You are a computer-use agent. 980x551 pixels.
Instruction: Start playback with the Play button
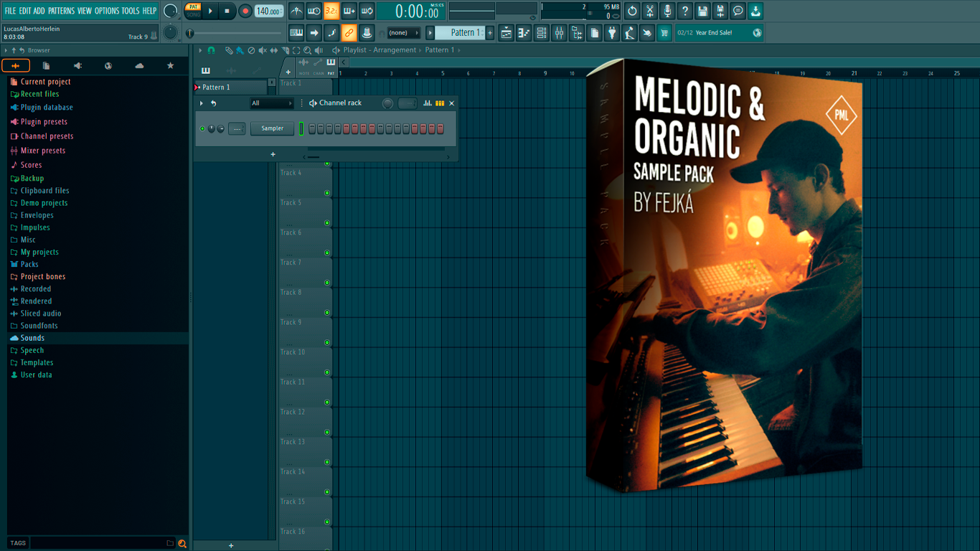(210, 11)
